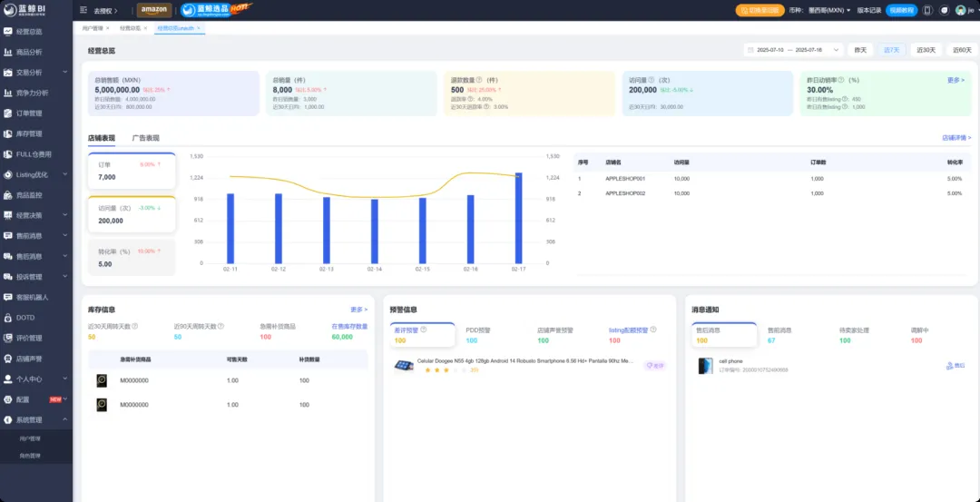Collapse the sidebar with the hamburger icon
The height and width of the screenshot is (502, 980).
coord(83,10)
